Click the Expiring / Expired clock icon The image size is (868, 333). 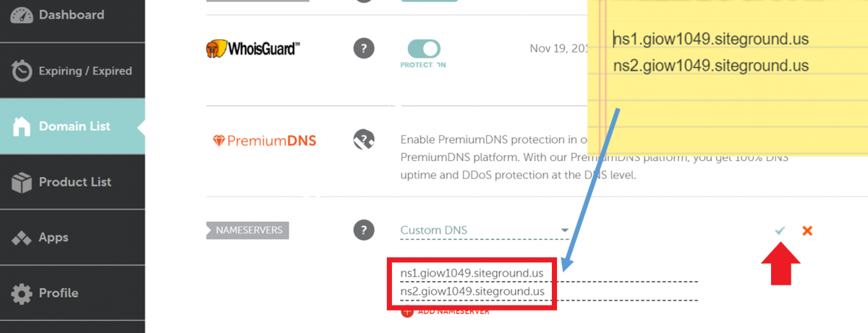(x=22, y=71)
